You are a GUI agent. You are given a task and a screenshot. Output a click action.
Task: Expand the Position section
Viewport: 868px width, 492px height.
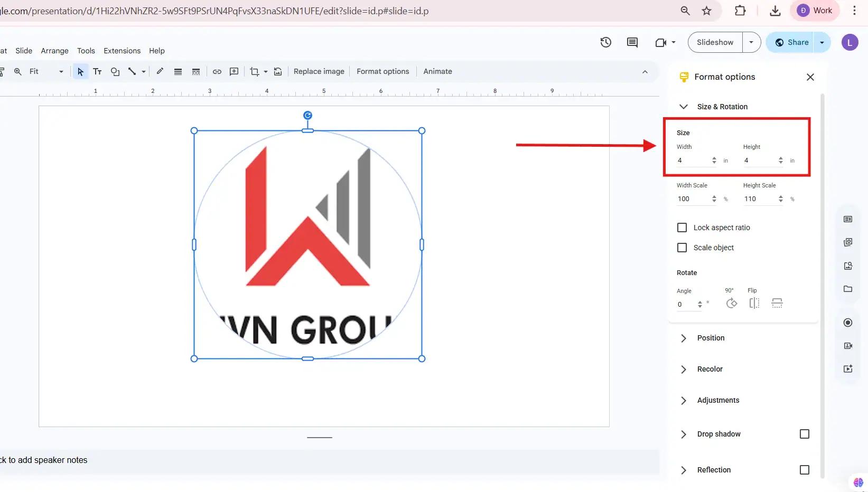coord(711,338)
